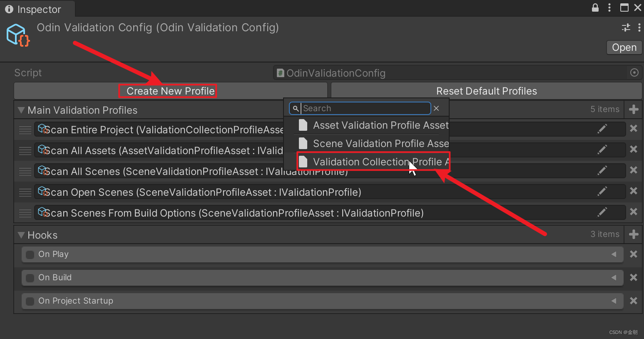Maximize the Inspector window
Viewport: 644px width, 339px height.
pos(624,7)
